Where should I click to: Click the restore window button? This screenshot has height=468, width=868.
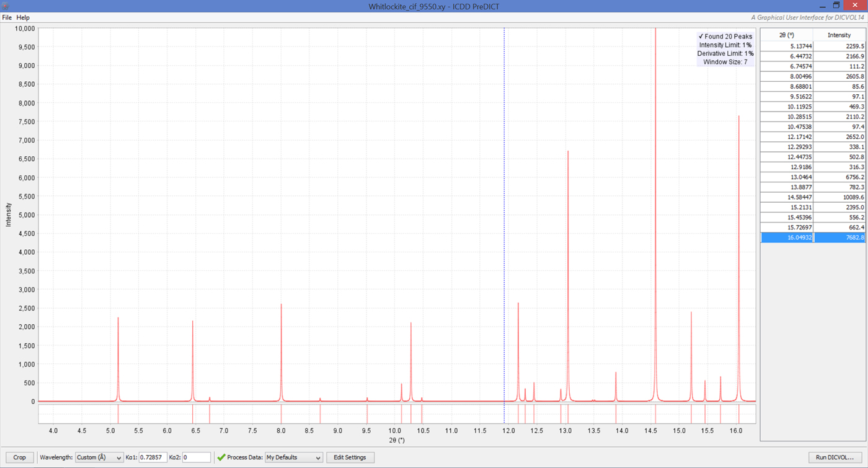click(836, 6)
